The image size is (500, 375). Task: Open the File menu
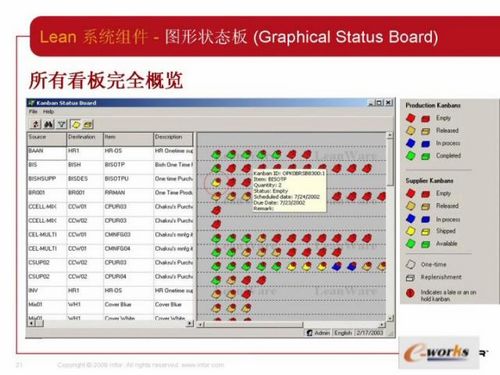coord(33,111)
